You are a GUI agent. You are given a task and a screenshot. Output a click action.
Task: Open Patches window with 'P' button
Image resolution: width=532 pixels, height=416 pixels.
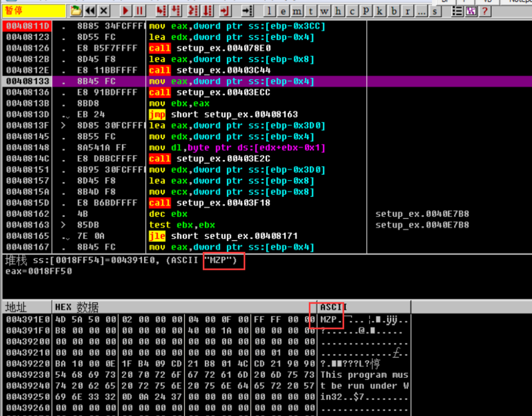pos(366,11)
